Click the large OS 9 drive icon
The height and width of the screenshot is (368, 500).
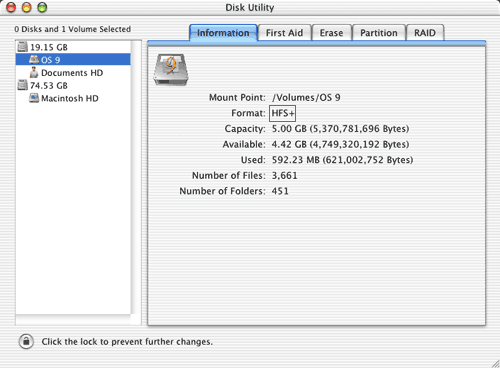coord(171,70)
